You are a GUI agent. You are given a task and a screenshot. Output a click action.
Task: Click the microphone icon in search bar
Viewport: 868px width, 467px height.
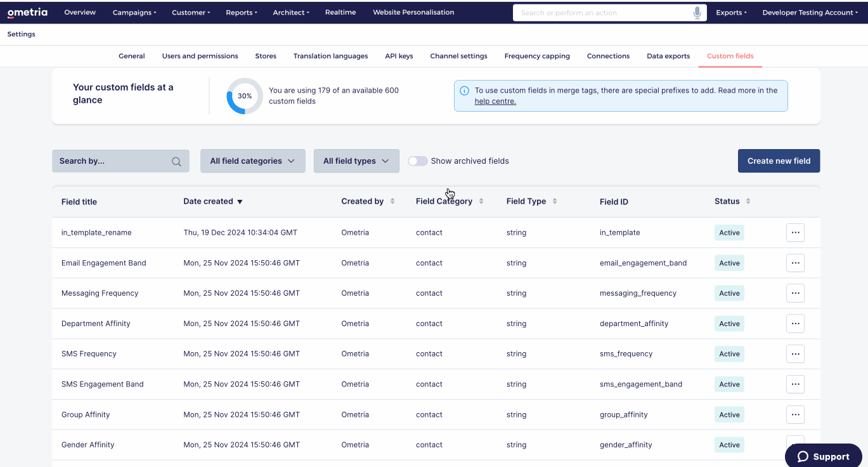(697, 13)
